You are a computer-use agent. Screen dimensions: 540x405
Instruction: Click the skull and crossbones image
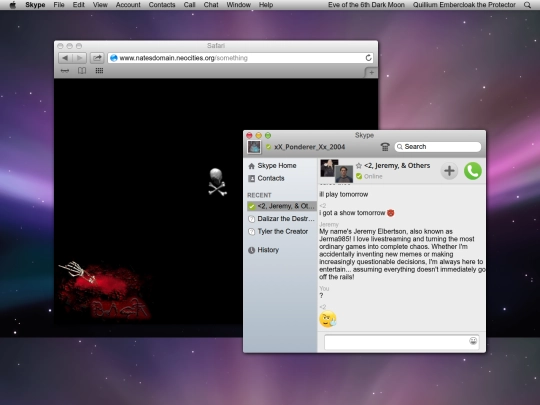coord(217,182)
